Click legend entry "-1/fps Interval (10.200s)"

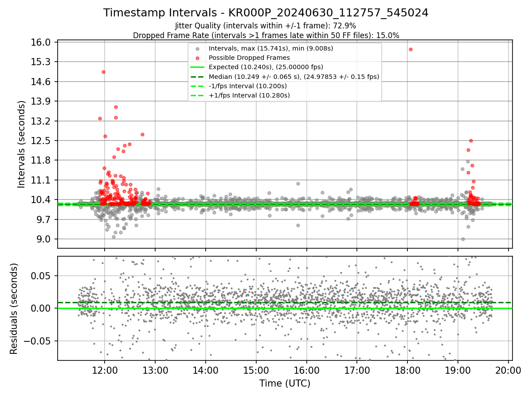[248, 86]
